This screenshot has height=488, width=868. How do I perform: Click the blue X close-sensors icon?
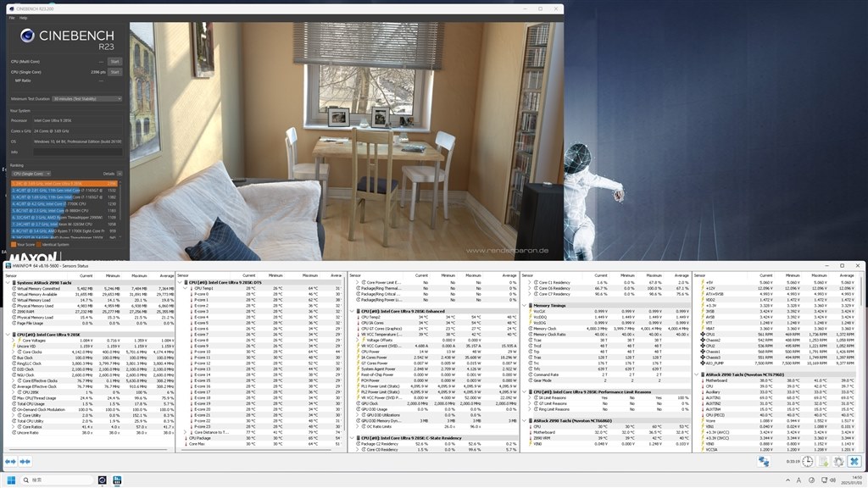pos(854,462)
